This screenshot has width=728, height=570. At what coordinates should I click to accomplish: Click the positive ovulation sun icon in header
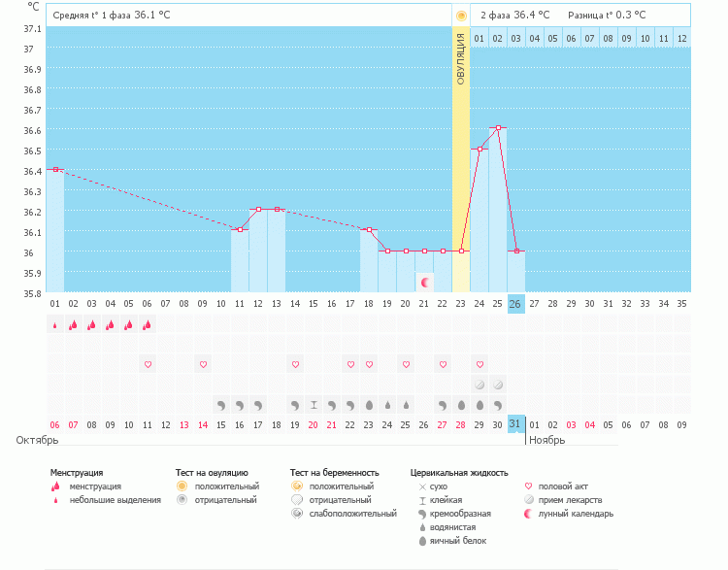[x=460, y=16]
